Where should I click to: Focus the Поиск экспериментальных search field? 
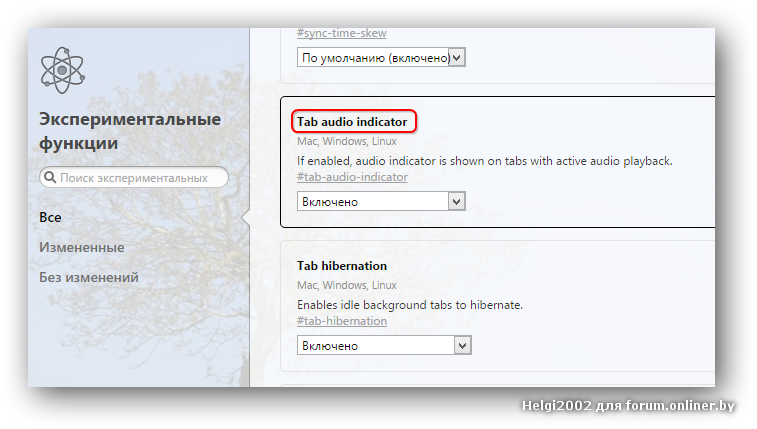(x=134, y=178)
